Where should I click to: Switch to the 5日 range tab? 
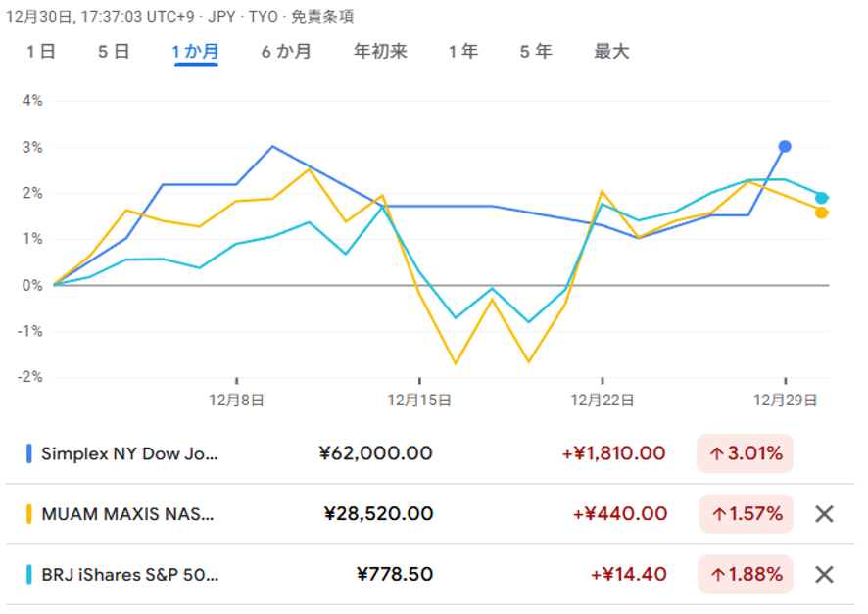pos(114,52)
